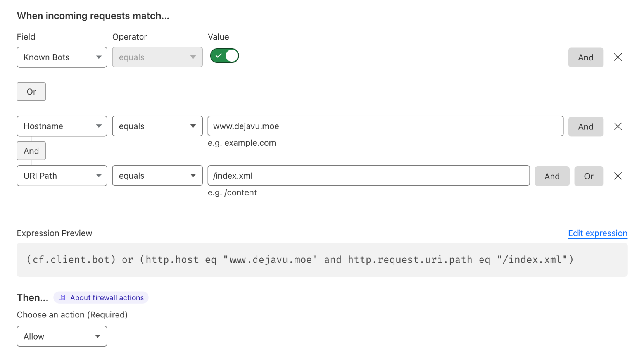The width and height of the screenshot is (644, 352).
Task: Open the Edit expression link
Action: coord(597,233)
